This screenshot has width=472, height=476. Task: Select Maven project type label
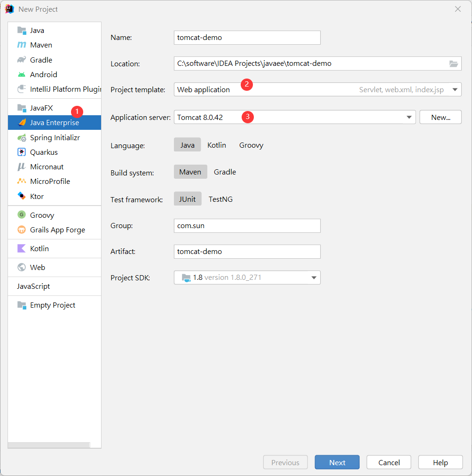pos(41,45)
